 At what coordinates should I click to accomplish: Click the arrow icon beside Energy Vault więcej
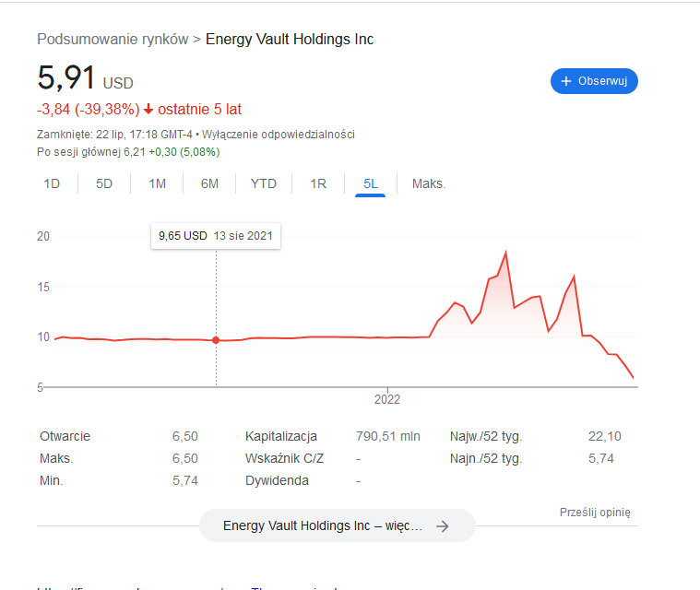point(443,526)
